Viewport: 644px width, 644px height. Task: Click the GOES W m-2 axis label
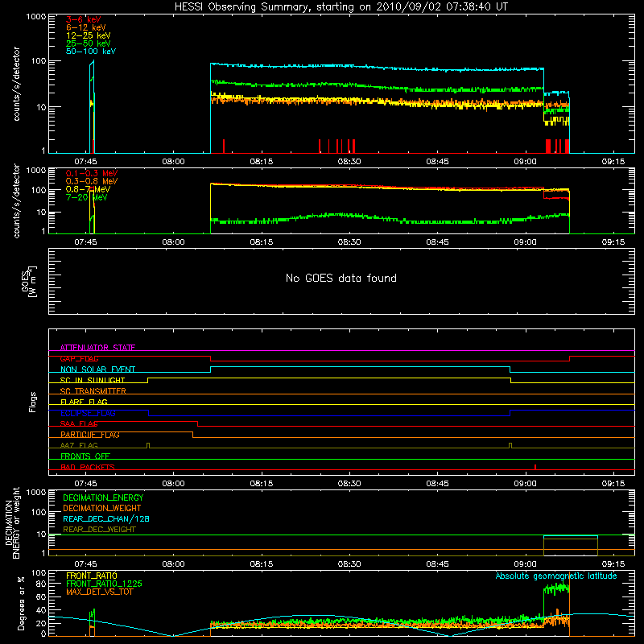pos(29,281)
